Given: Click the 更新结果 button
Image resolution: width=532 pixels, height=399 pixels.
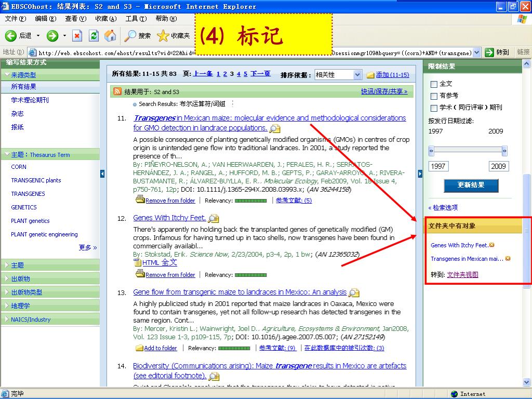Looking at the screenshot, I should click(471, 185).
